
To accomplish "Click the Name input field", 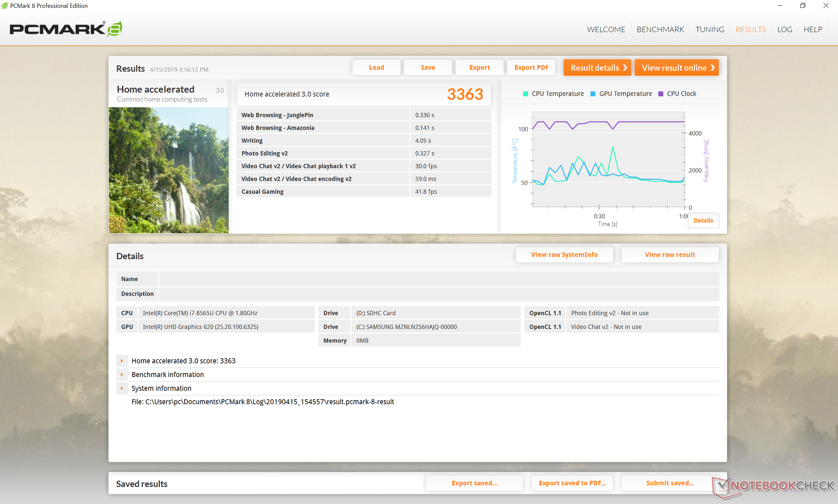I will 438,279.
